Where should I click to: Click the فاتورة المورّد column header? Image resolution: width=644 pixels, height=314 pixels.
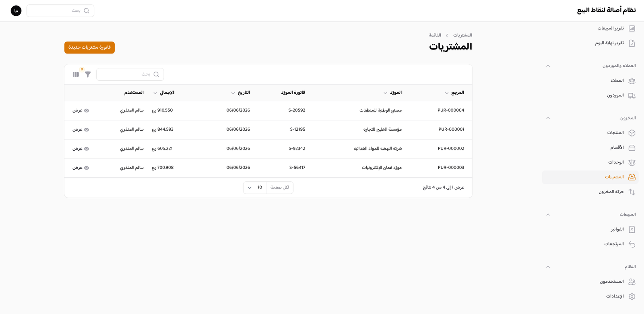[x=293, y=93]
